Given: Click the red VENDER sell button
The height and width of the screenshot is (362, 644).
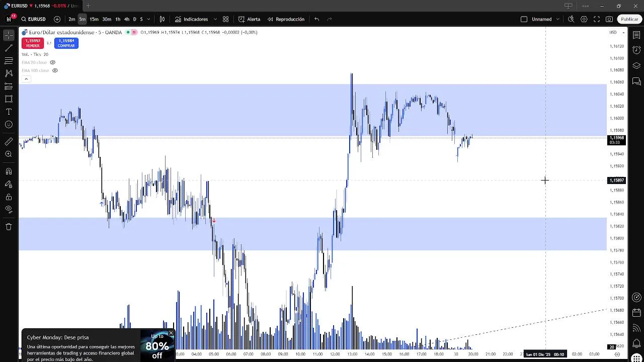Looking at the screenshot, I should tap(33, 43).
